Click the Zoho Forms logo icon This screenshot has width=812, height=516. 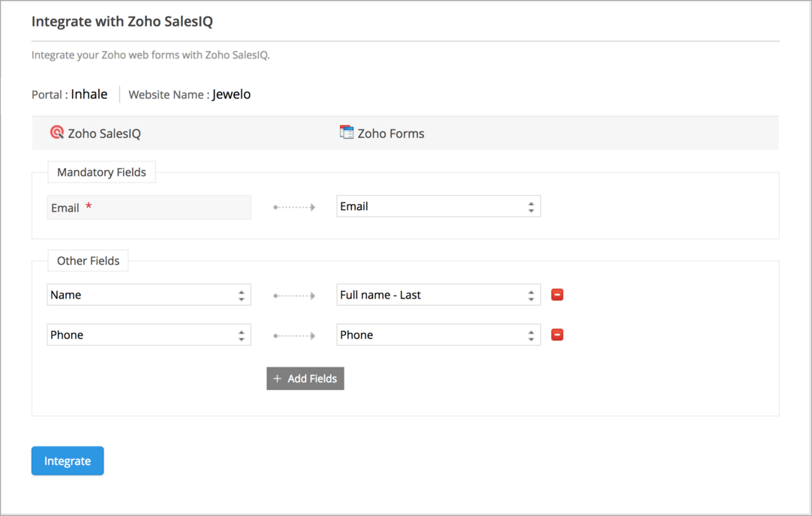347,132
